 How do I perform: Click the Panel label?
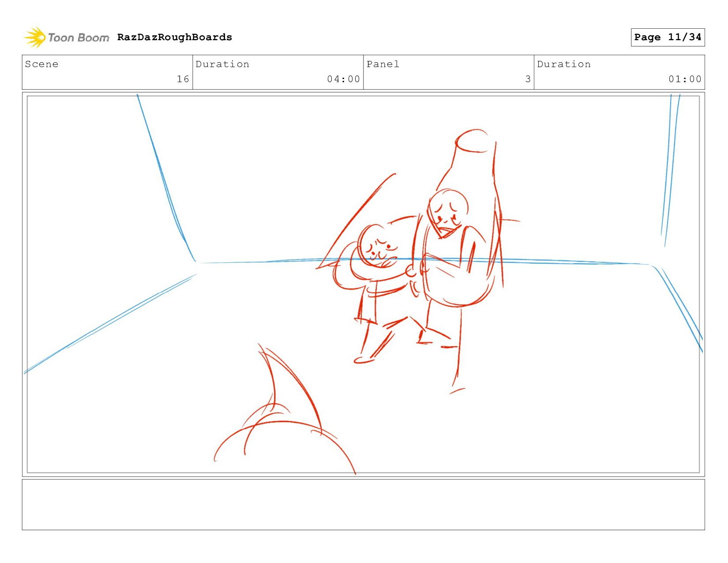383,64
